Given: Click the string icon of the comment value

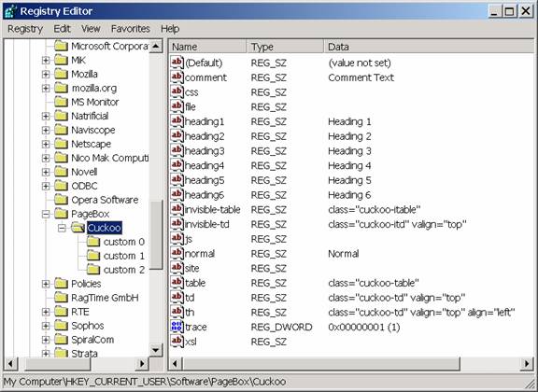Looking at the screenshot, I should click(x=177, y=77).
